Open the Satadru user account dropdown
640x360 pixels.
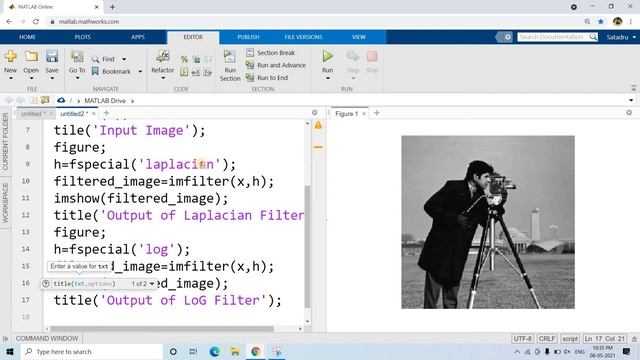[x=621, y=37]
